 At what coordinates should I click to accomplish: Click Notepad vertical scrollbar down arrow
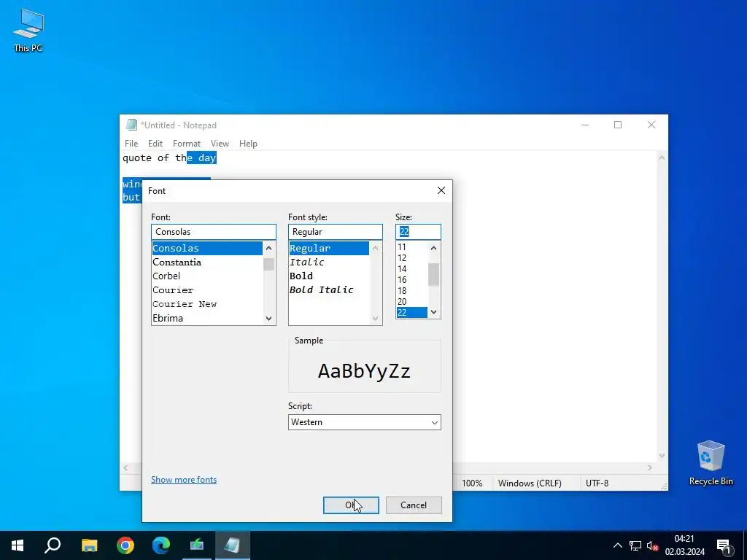click(662, 456)
